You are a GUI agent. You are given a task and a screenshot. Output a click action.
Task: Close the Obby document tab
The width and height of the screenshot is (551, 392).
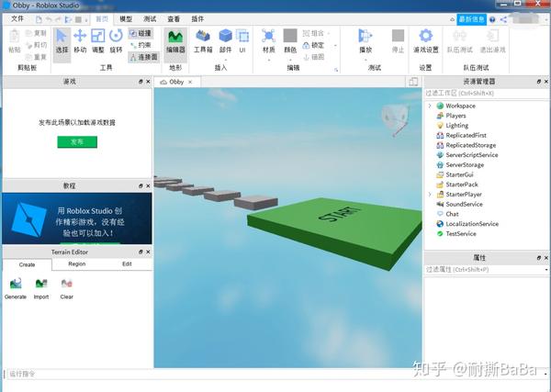(190, 82)
